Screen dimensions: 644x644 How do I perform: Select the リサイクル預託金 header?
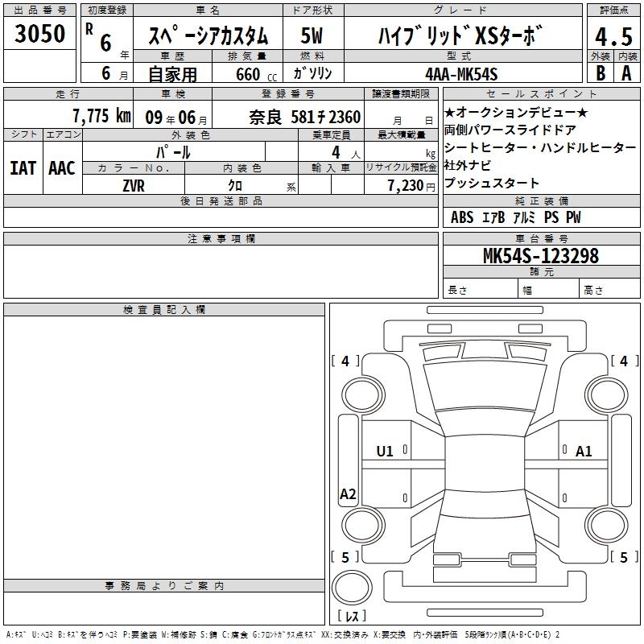401,167
